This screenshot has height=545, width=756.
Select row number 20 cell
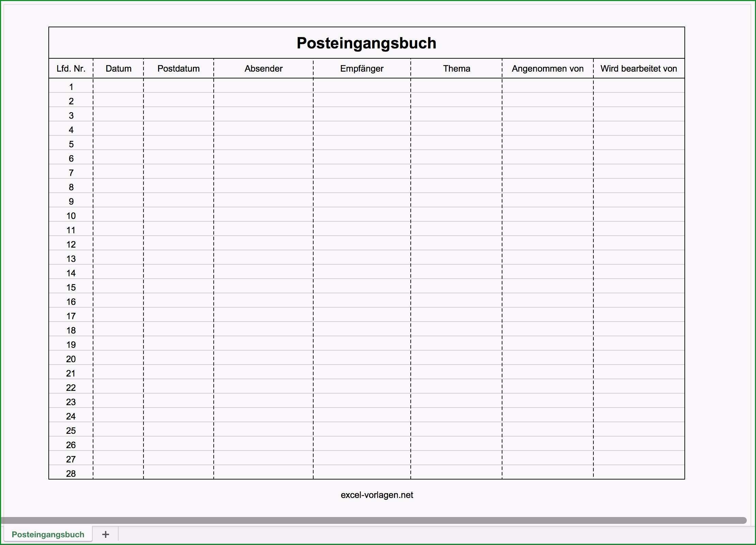pos(71,358)
